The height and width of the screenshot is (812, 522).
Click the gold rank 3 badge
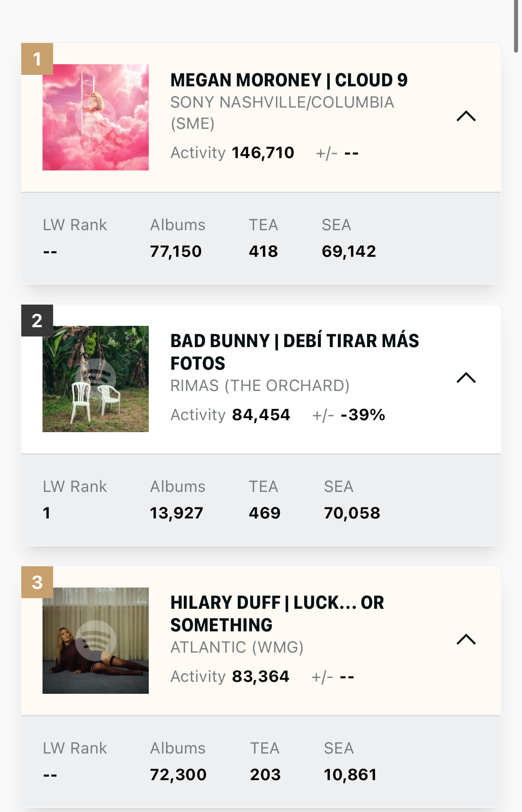coord(37,582)
